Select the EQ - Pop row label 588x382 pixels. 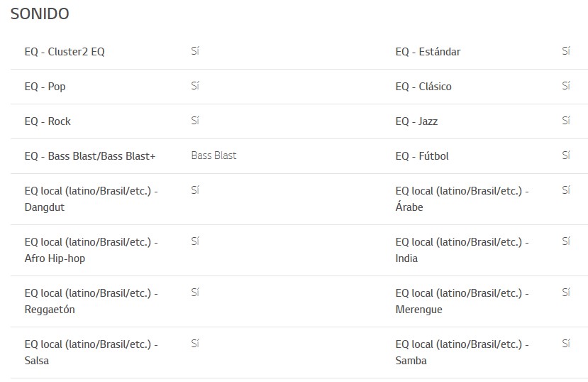click(45, 87)
